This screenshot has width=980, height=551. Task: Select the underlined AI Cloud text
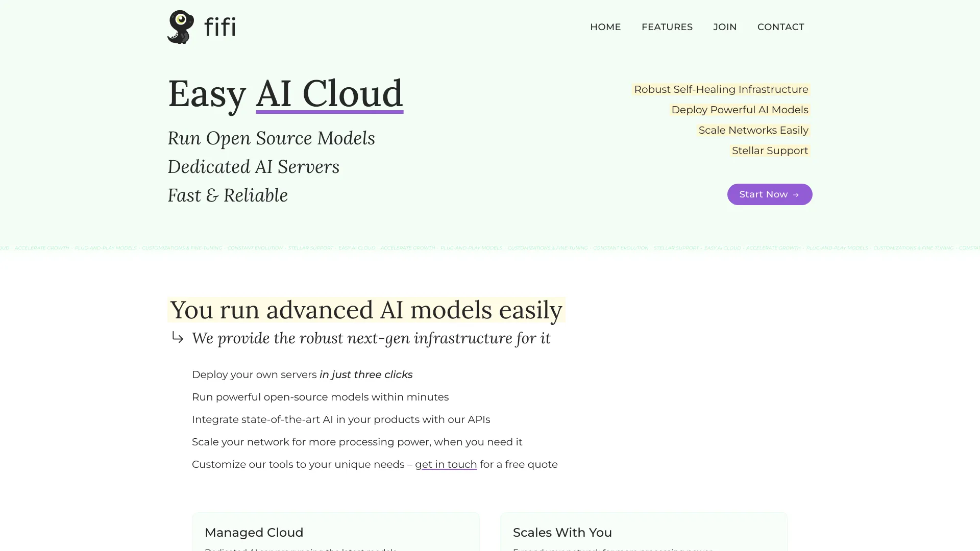click(329, 94)
